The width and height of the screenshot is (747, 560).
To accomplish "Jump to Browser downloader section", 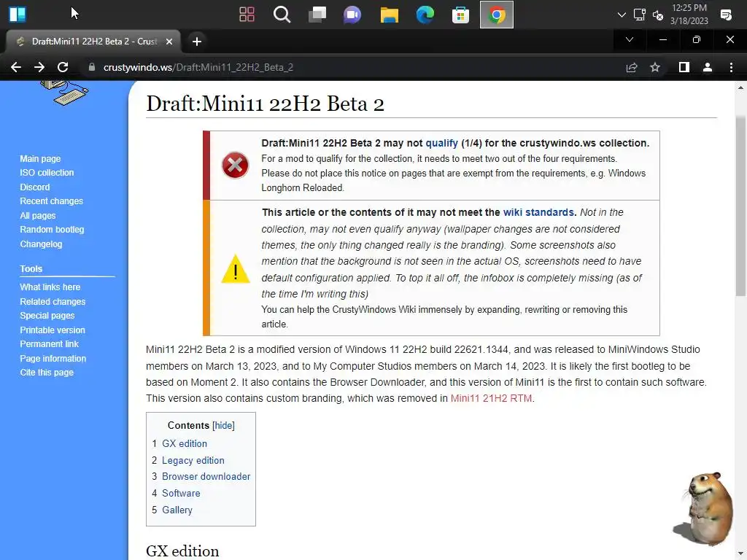I will 206,476.
